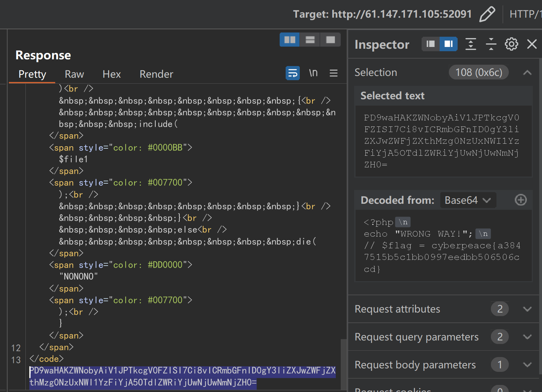Switch to top-bottom split layout
The width and height of the screenshot is (542, 392).
point(310,40)
